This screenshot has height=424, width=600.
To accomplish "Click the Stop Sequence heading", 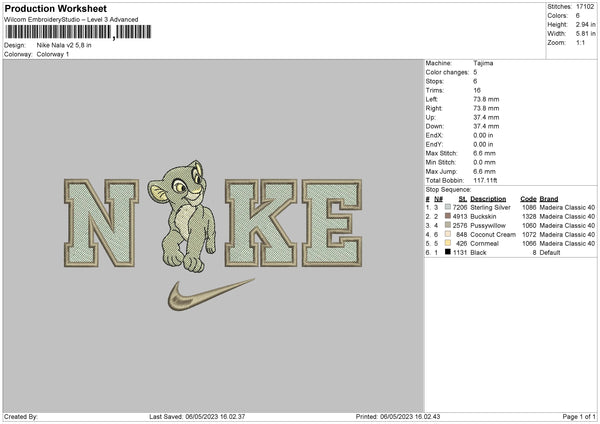I will tap(448, 189).
